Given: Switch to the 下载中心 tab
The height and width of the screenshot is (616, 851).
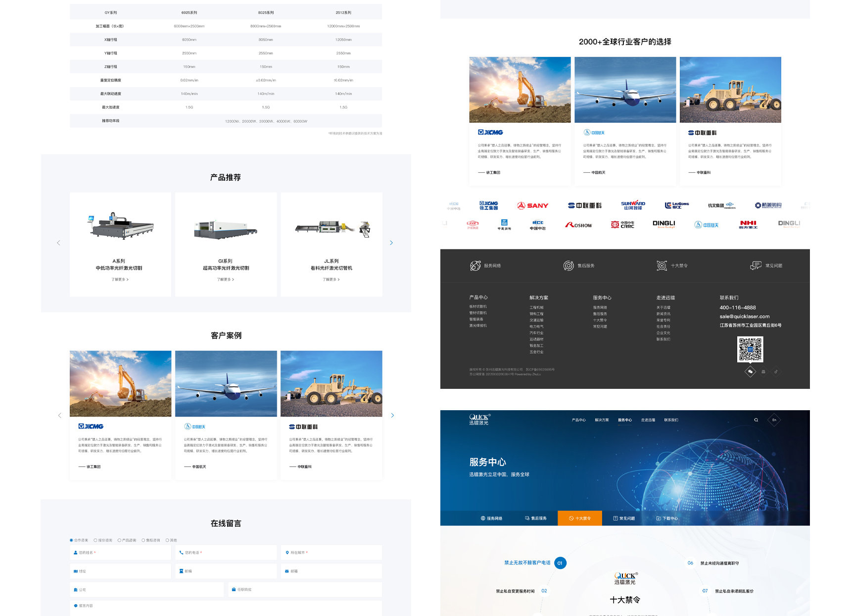Looking at the screenshot, I should [667, 518].
